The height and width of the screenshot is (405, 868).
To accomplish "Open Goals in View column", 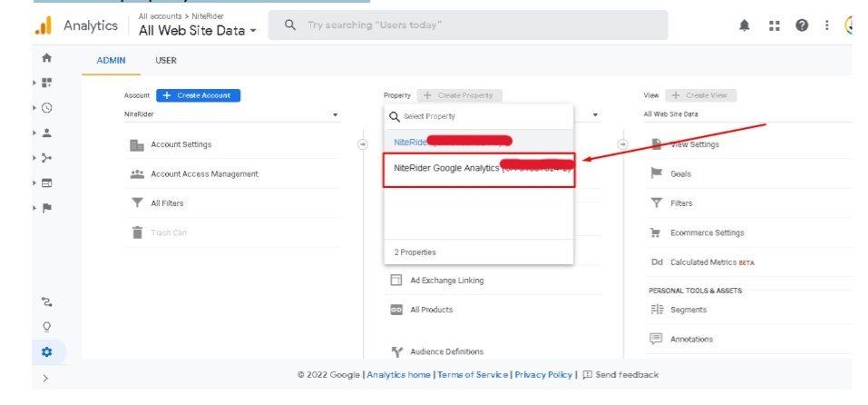I will click(x=680, y=174).
